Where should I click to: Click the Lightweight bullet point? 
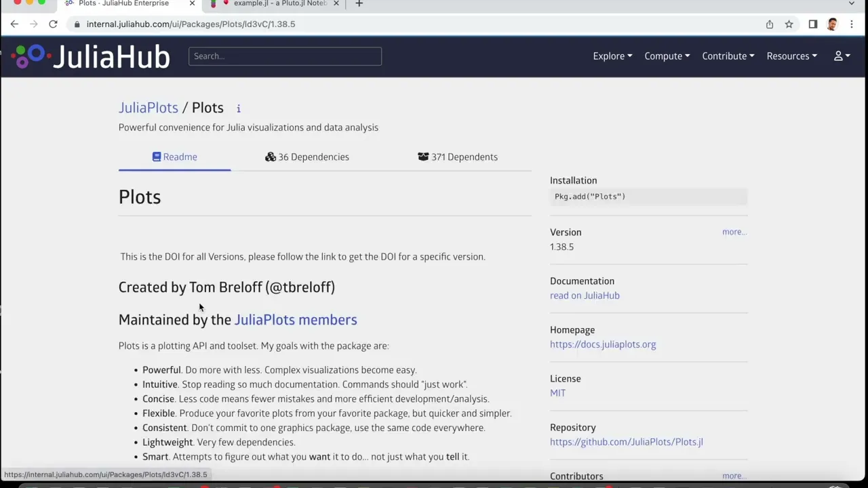(x=218, y=443)
